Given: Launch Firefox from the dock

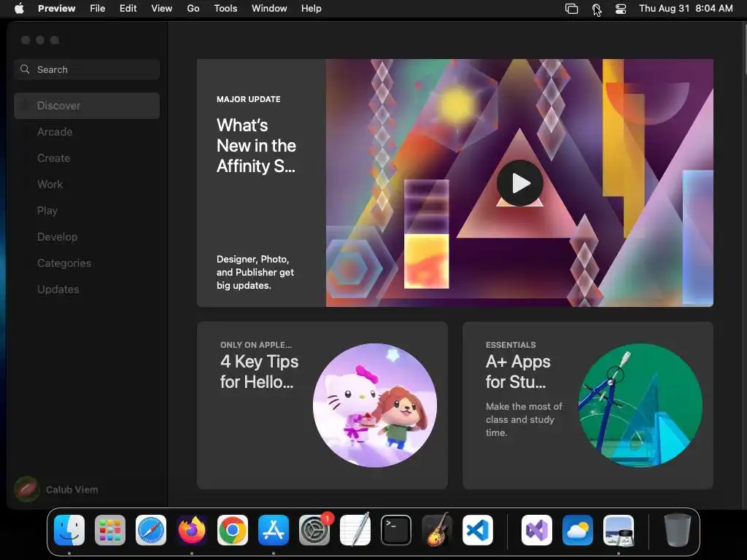Looking at the screenshot, I should (192, 530).
